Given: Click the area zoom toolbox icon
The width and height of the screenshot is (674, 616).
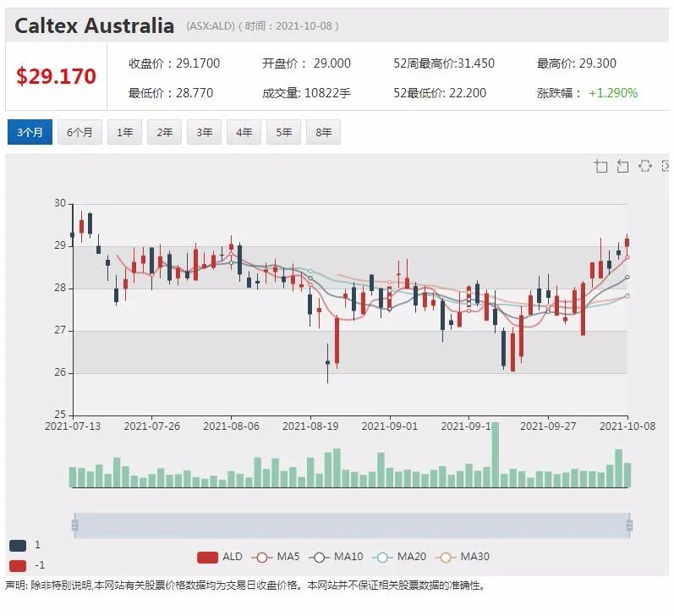Looking at the screenshot, I should [x=600, y=166].
